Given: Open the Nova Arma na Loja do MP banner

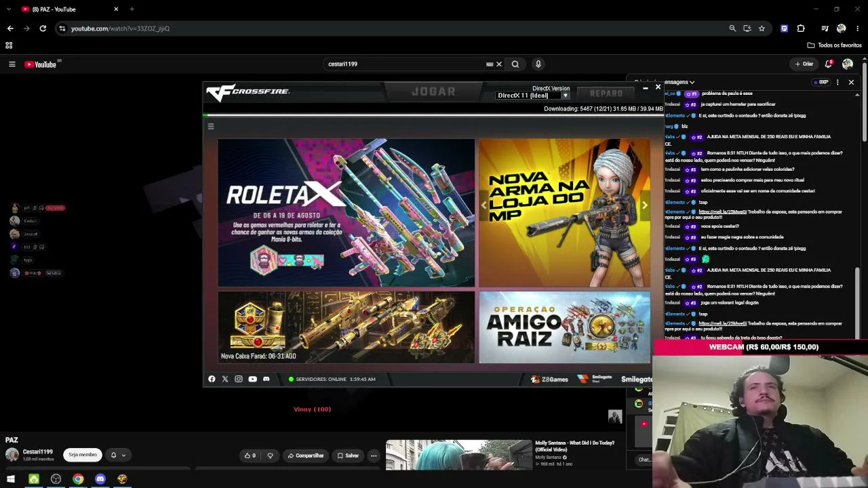Looking at the screenshot, I should [x=565, y=213].
